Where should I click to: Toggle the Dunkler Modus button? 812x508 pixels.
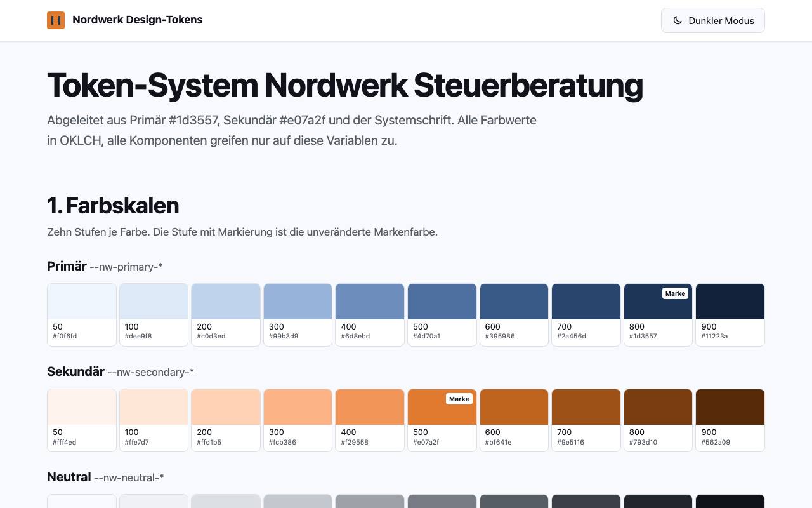point(713,20)
